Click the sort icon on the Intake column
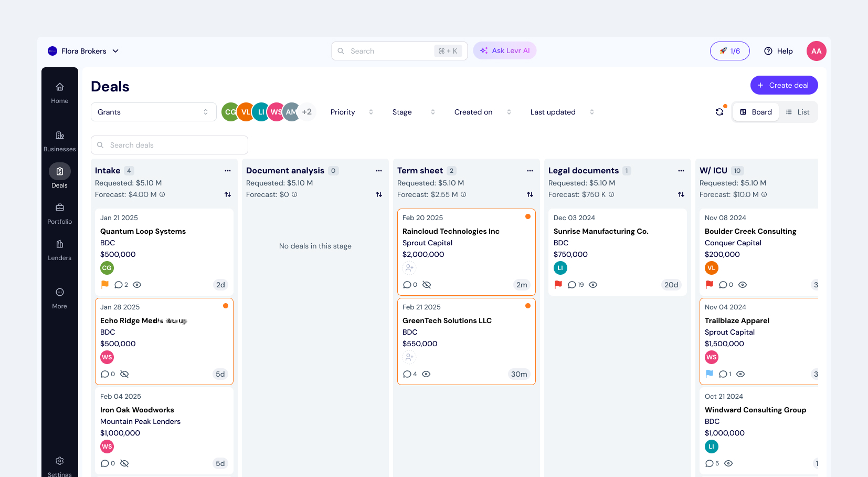 pos(228,194)
